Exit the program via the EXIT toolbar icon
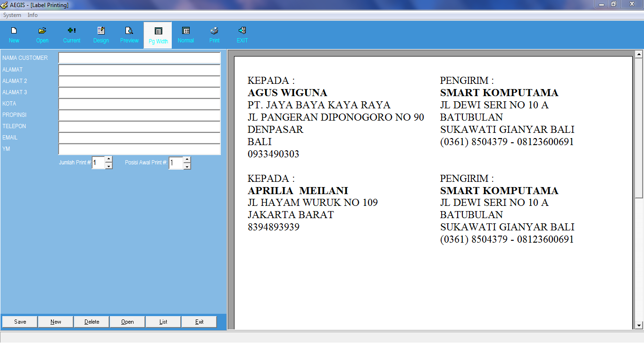Image resolution: width=644 pixels, height=343 pixels. click(242, 34)
